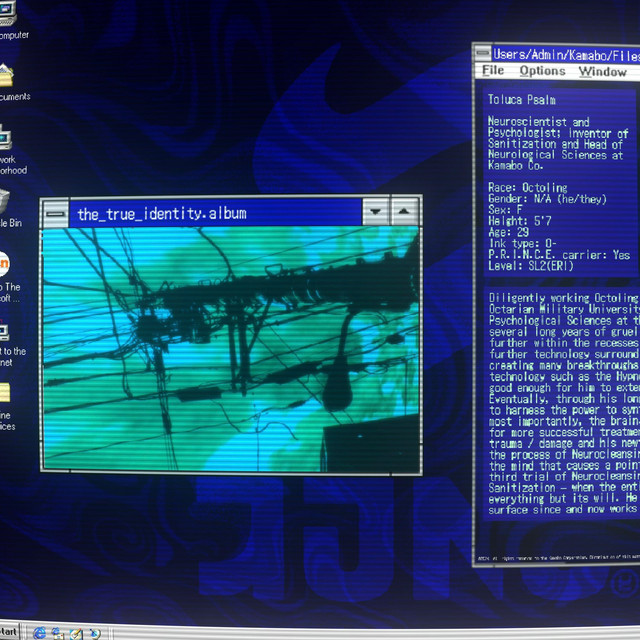This screenshot has width=640, height=640.
Task: Open the control menu of the_true_identity.album window
Action: pyautogui.click(x=56, y=213)
